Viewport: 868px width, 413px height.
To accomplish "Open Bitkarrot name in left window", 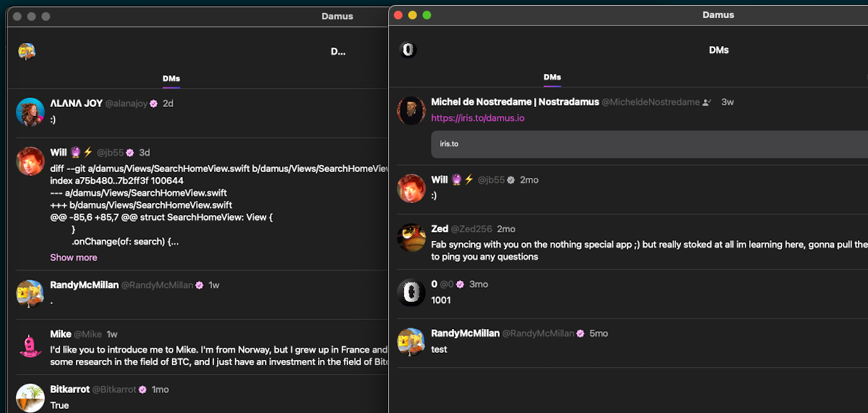I will 70,389.
